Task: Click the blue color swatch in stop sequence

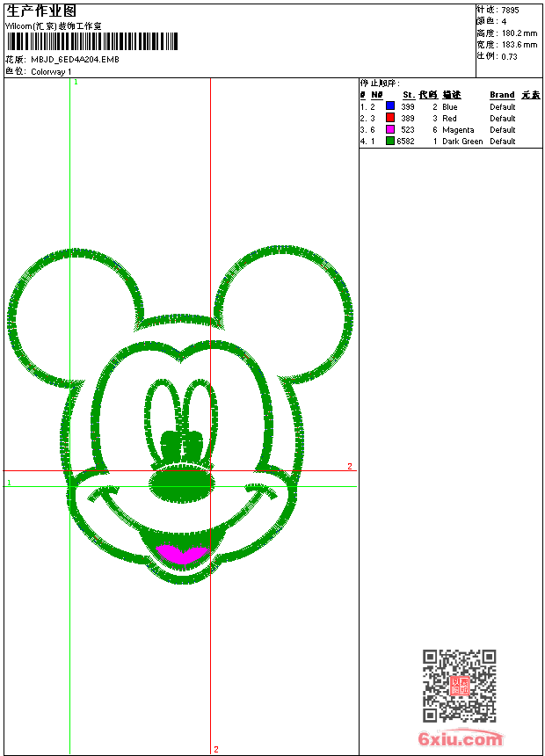Action: (390, 106)
